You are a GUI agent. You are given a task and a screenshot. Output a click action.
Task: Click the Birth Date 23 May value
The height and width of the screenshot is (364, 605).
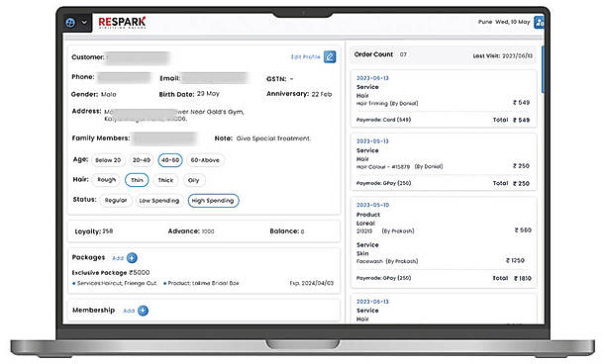[x=208, y=94]
